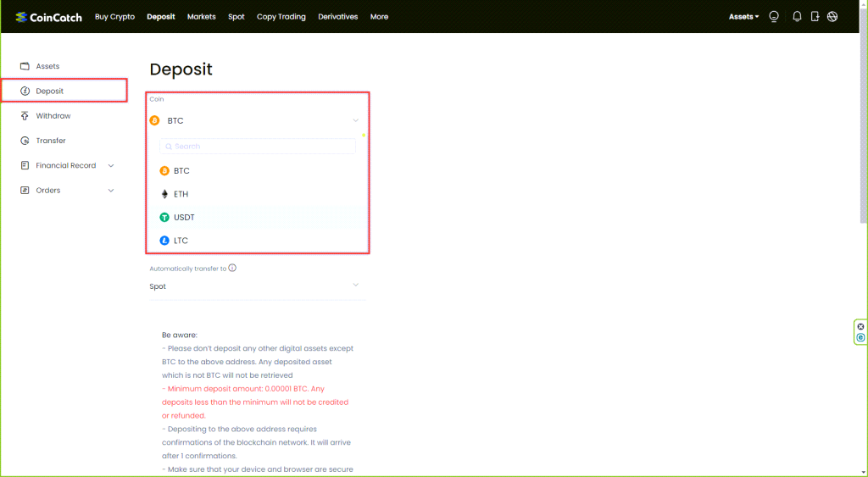Viewport: 868px width, 477px height.
Task: Go to Markets in the top menu
Action: (x=201, y=17)
